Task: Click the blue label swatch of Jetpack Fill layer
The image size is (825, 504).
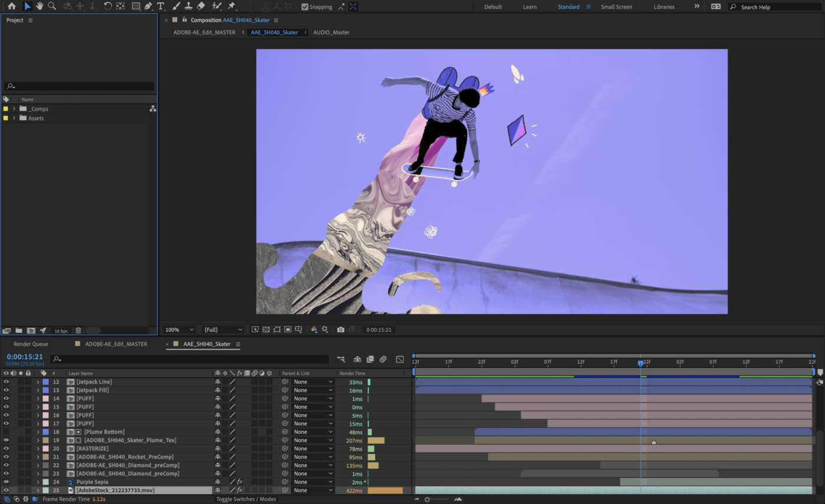Action: click(46, 390)
